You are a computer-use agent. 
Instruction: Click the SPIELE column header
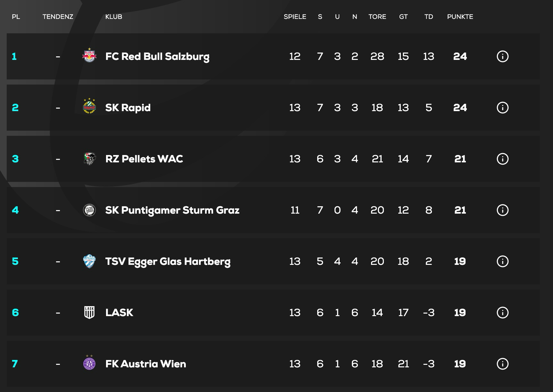pos(295,17)
